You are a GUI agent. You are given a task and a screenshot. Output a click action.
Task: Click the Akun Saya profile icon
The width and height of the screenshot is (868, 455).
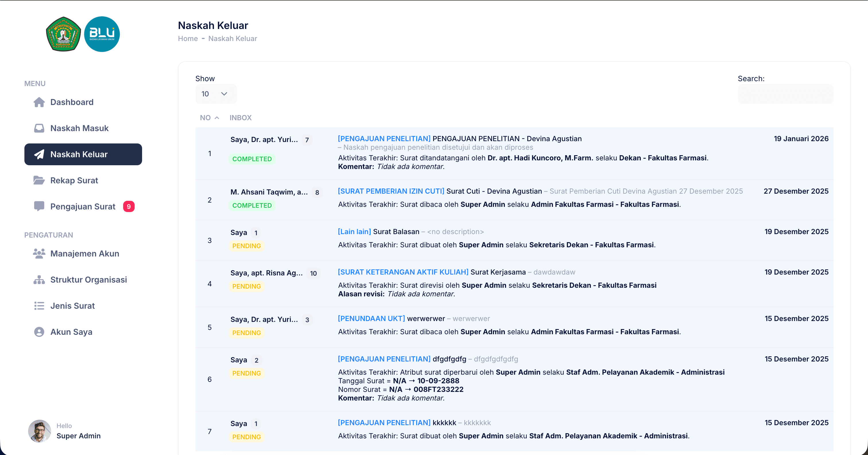click(39, 332)
